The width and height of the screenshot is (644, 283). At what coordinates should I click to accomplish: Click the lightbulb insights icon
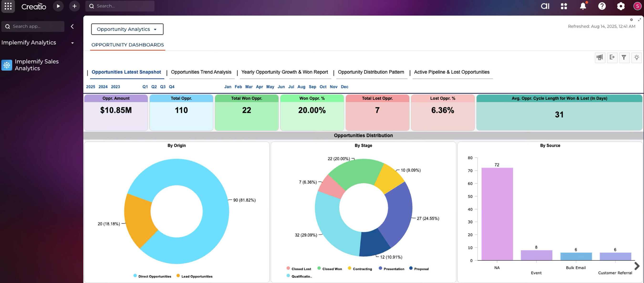coord(637,58)
